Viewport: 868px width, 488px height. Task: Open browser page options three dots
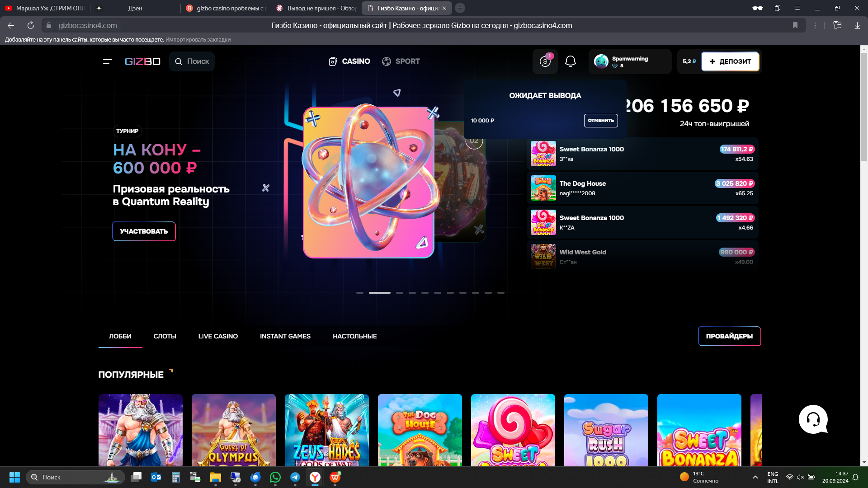(815, 25)
